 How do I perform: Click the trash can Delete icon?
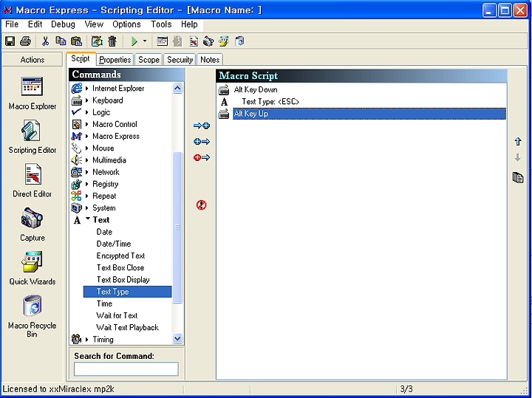tap(112, 41)
